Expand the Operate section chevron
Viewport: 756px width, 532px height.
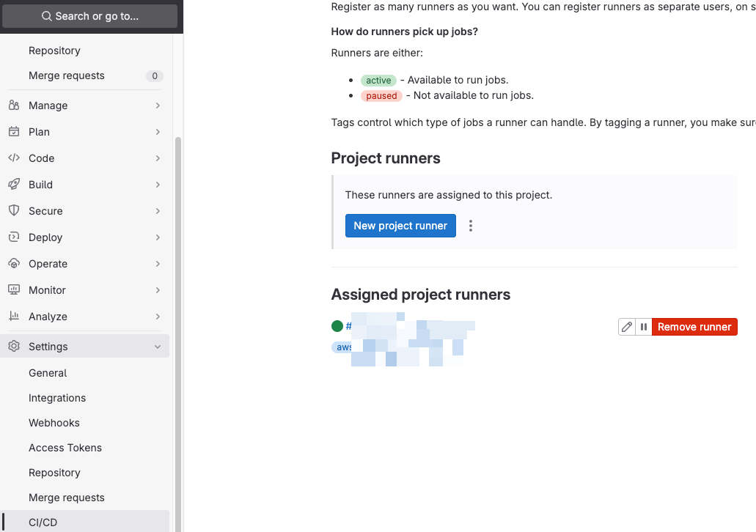pos(158,264)
